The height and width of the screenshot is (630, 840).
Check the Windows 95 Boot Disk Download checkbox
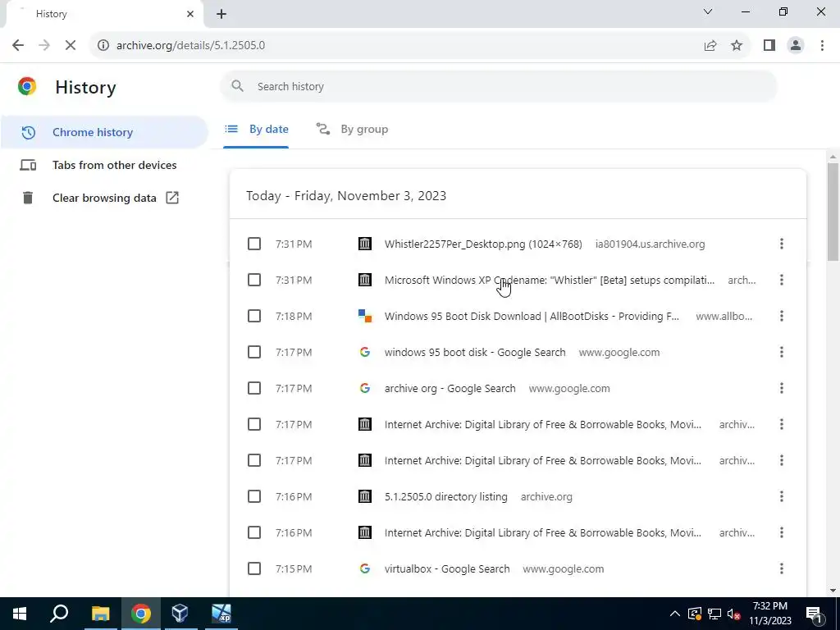point(254,316)
